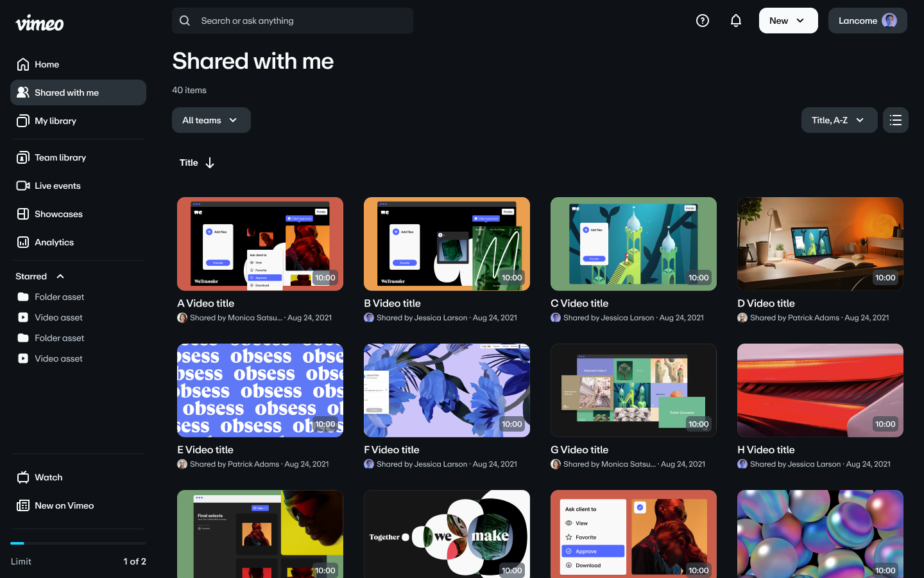This screenshot has height=578, width=924.
Task: Open Watch in the sidebar
Action: [x=48, y=477]
